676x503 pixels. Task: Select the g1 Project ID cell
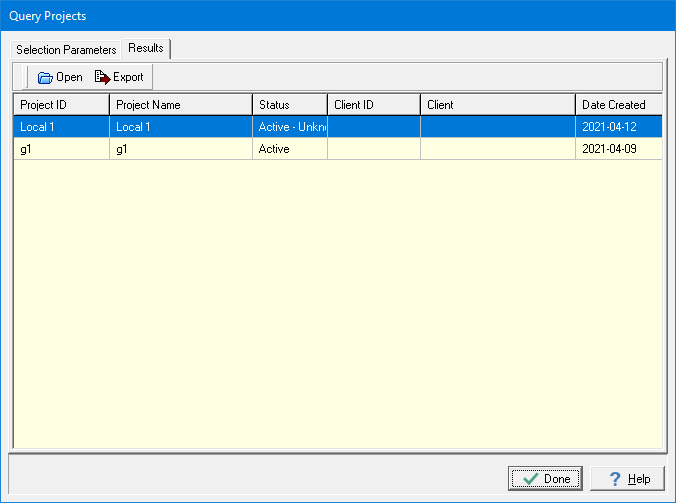60,149
